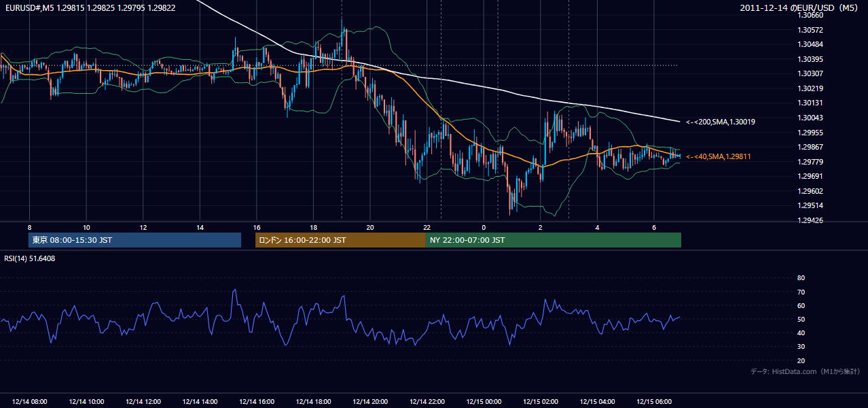Select hour 12 on price chart axis
This screenshot has height=408, width=868.
pyautogui.click(x=143, y=227)
